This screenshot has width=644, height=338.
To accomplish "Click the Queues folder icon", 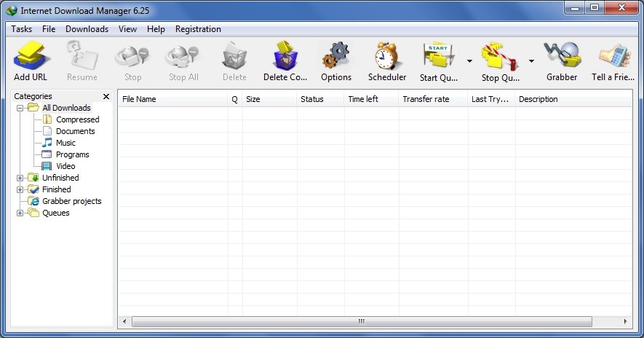I will pyautogui.click(x=33, y=213).
